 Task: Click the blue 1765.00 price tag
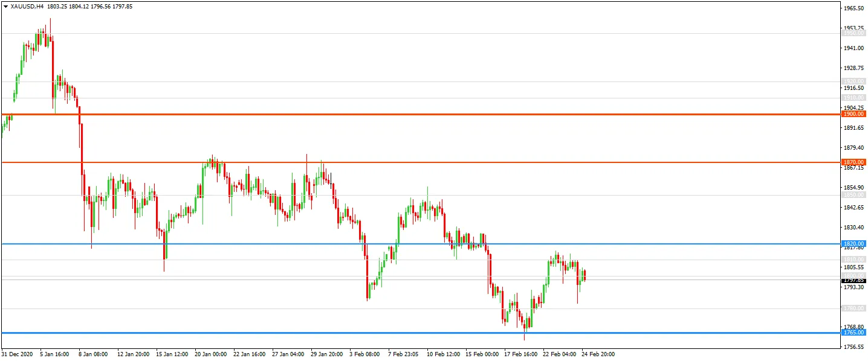pyautogui.click(x=854, y=333)
